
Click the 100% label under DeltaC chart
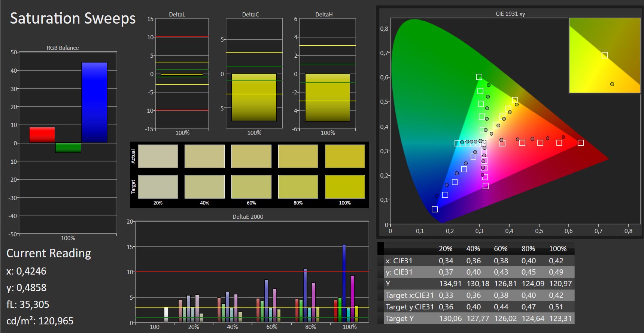pyautogui.click(x=254, y=133)
